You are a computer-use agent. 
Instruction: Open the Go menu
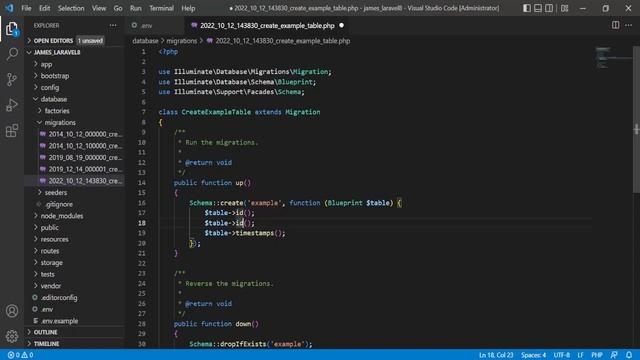click(x=118, y=8)
